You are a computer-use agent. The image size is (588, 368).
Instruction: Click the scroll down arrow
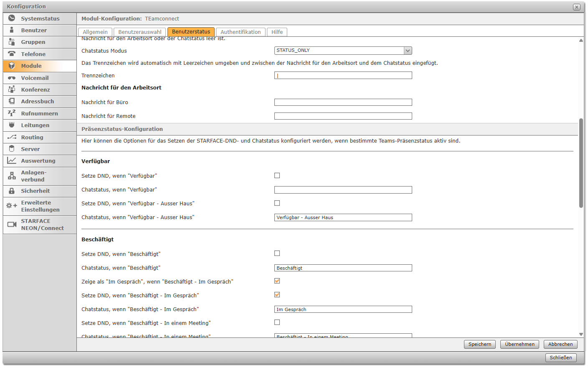[581, 335]
